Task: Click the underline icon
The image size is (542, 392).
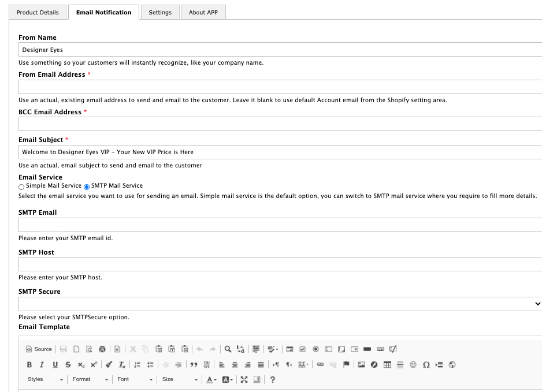Action: tap(55, 365)
